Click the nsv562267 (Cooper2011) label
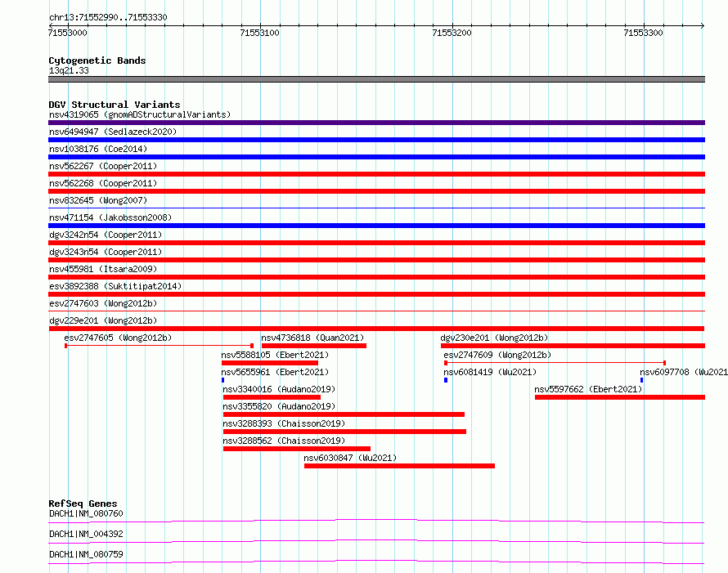728x573 pixels. pyautogui.click(x=103, y=166)
